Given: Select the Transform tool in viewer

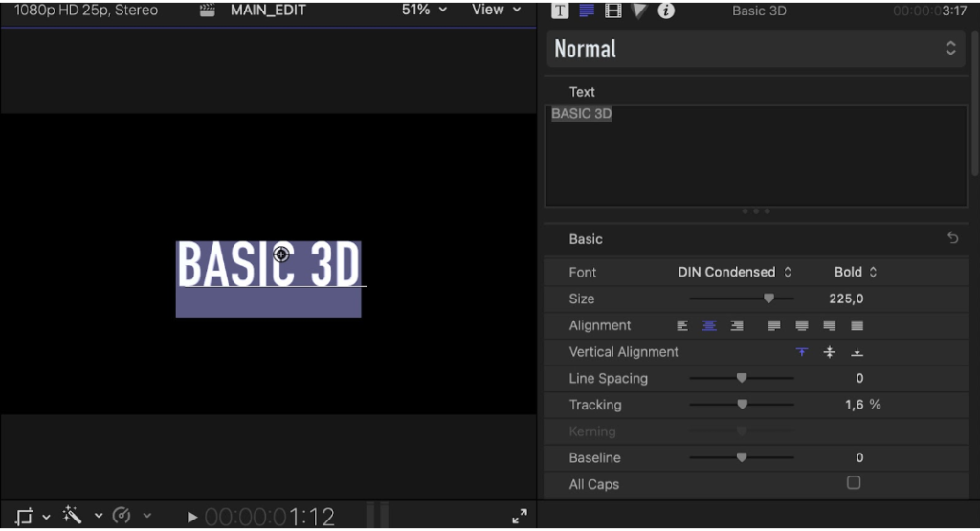Looking at the screenshot, I should [24, 517].
